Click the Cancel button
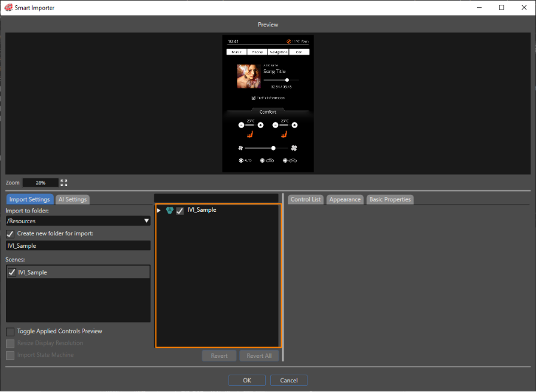The width and height of the screenshot is (536, 392). coord(289,381)
